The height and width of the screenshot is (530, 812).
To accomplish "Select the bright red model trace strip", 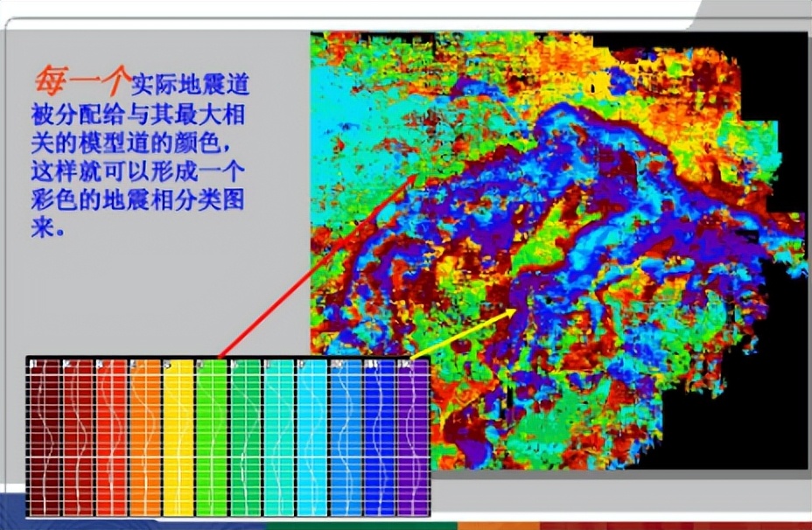I will 112,437.
